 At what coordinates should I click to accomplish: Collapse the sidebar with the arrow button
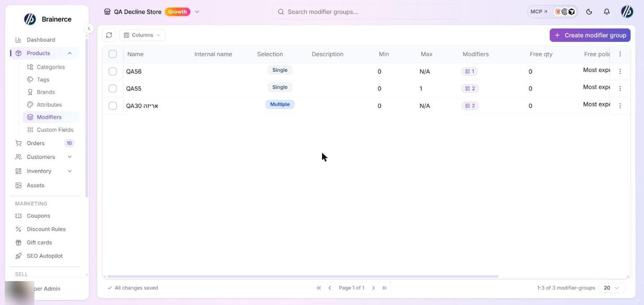89,29
